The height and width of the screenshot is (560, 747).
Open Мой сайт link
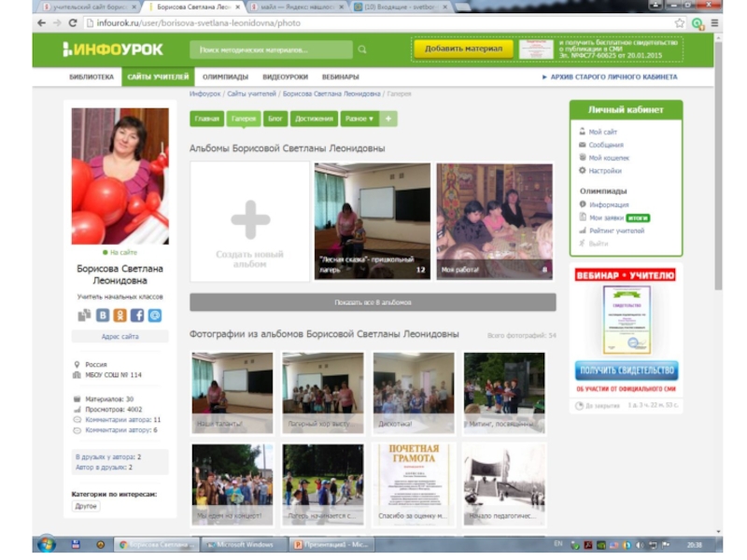pyautogui.click(x=602, y=132)
